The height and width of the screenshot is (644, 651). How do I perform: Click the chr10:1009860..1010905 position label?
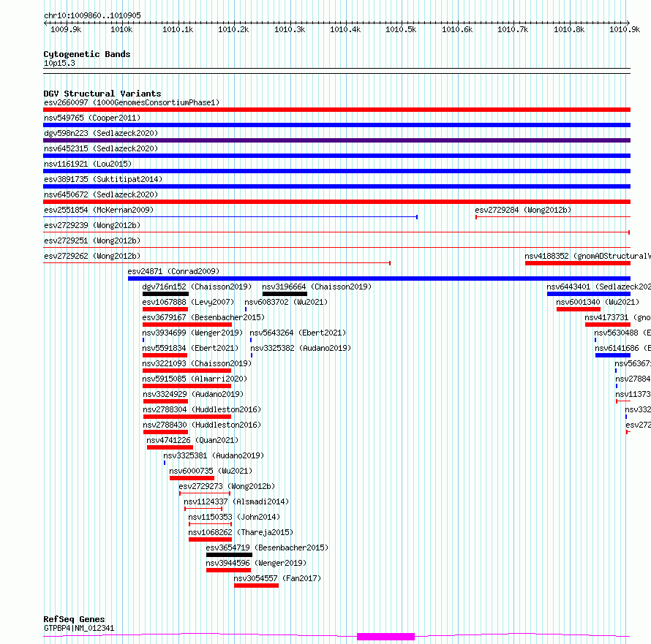point(92,15)
